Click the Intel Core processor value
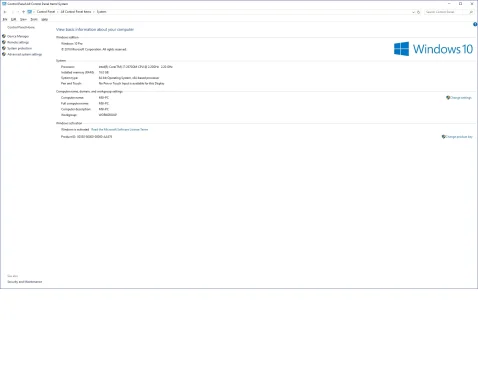The width and height of the screenshot is (478, 384). [x=135, y=67]
